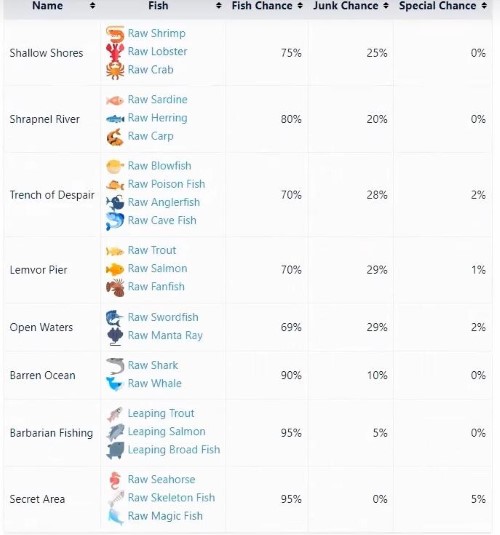Click the Raw Fanfish icon
The width and height of the screenshot is (500, 535).
point(115,287)
